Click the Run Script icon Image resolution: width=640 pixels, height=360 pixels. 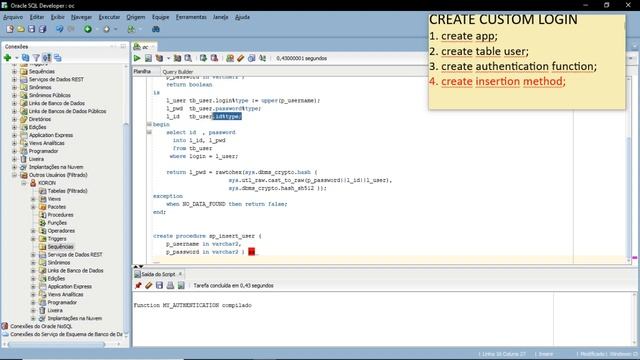(x=148, y=58)
